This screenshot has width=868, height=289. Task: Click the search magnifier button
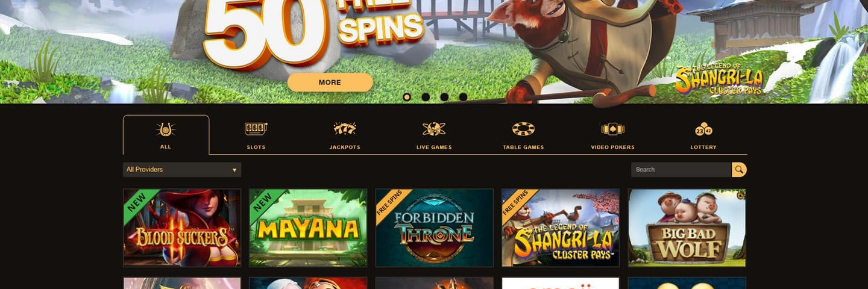coord(740,170)
